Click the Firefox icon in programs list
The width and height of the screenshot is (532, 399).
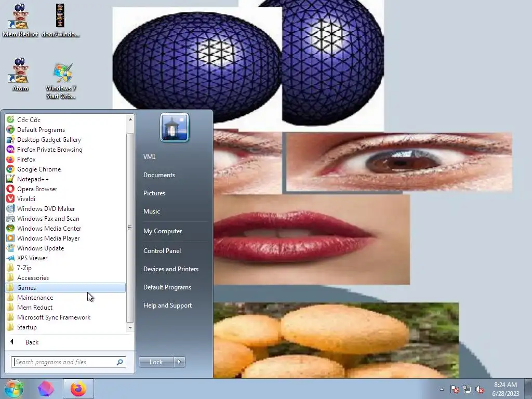pyautogui.click(x=10, y=159)
